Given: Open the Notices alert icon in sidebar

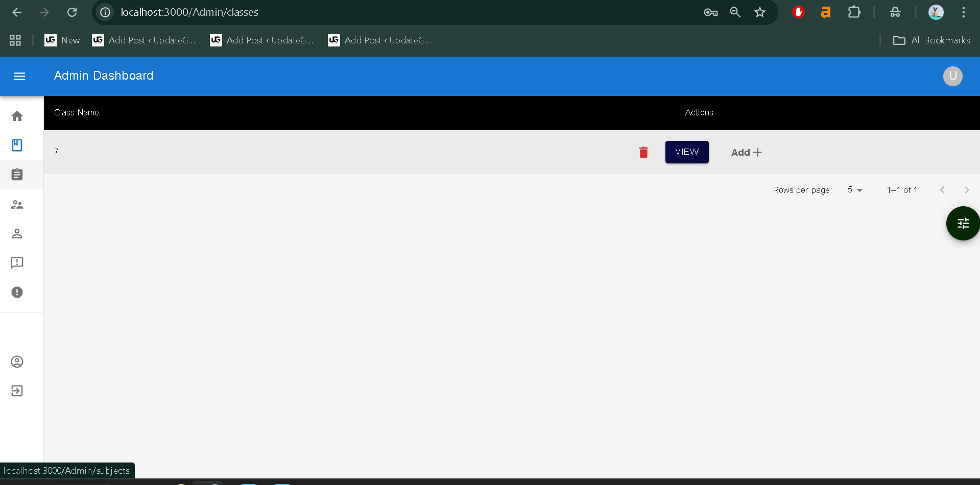Looking at the screenshot, I should (17, 292).
